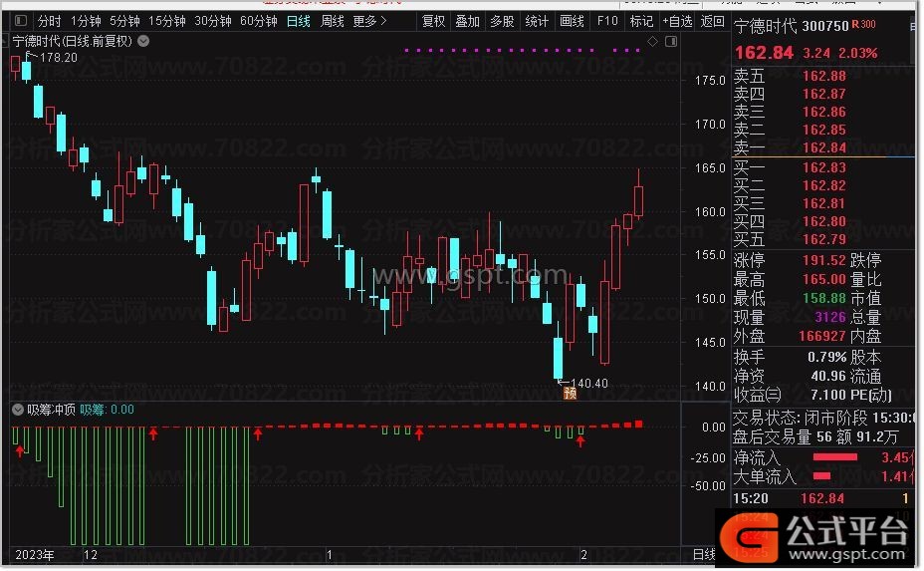Image resolution: width=924 pixels, height=571 pixels.
Task: Open F10 company info
Action: (607, 21)
